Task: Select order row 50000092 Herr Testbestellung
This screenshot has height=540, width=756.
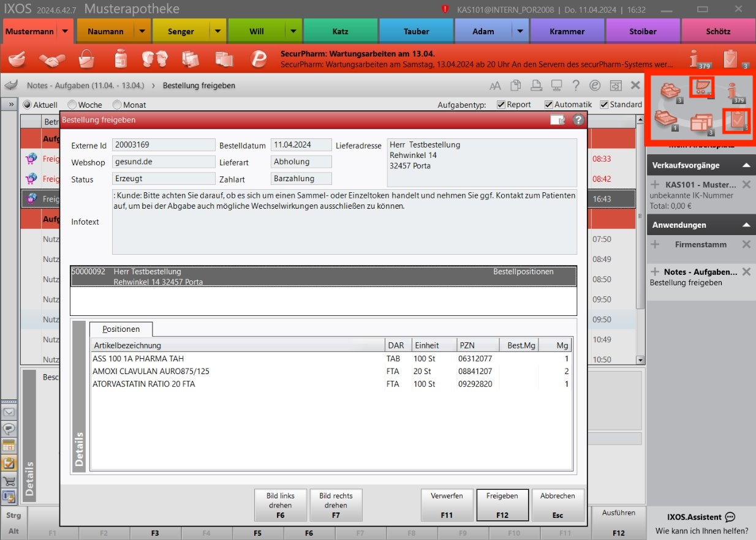Action: tap(323, 276)
